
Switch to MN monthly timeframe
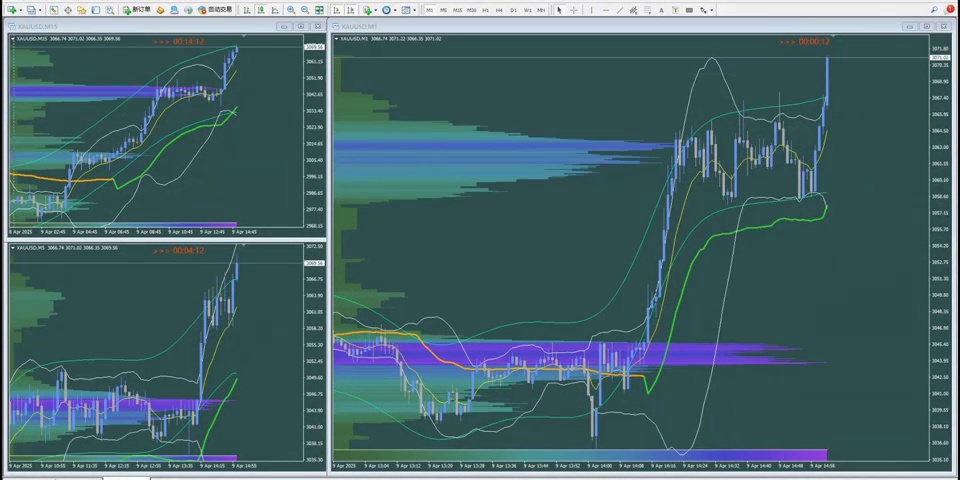pos(541,10)
